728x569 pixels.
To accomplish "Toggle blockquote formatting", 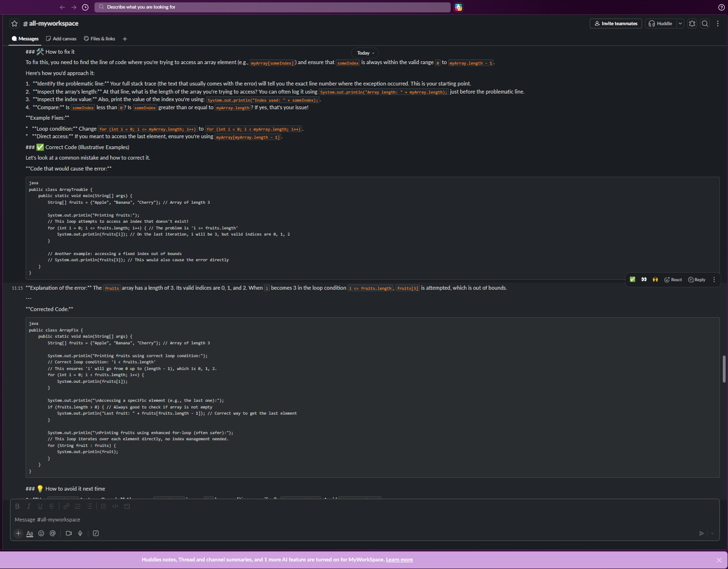I will coord(104,506).
